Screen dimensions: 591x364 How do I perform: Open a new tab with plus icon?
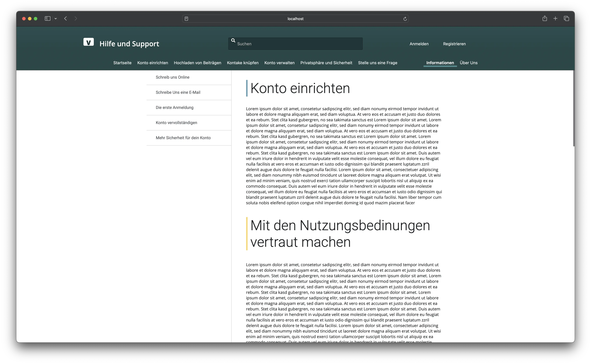tap(555, 18)
